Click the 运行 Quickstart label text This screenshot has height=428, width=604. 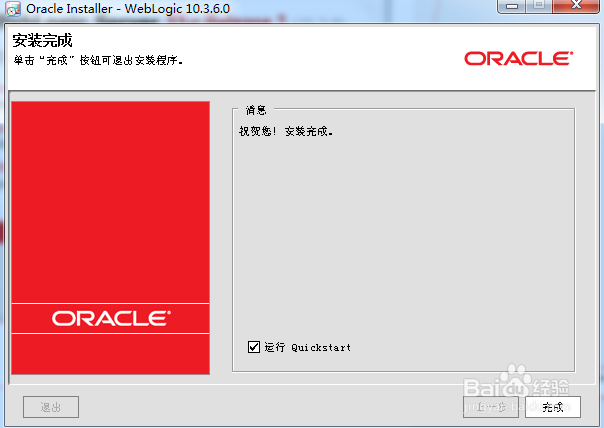click(307, 347)
